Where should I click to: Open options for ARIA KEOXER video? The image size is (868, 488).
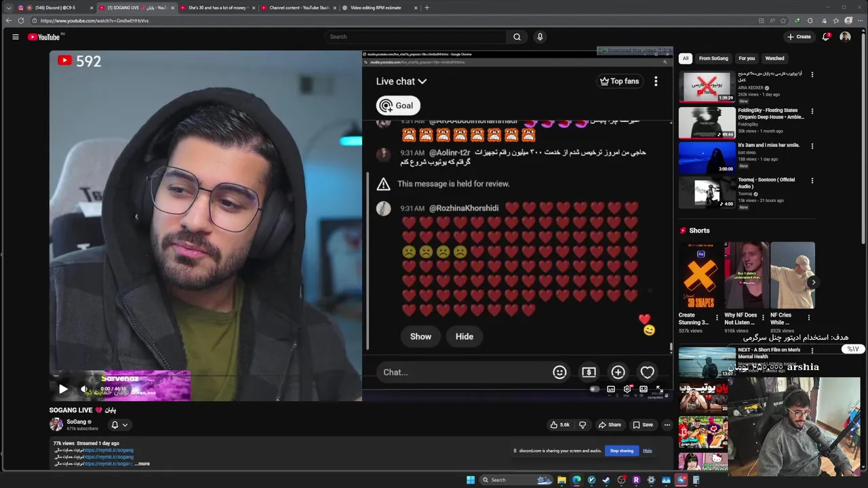click(x=812, y=75)
